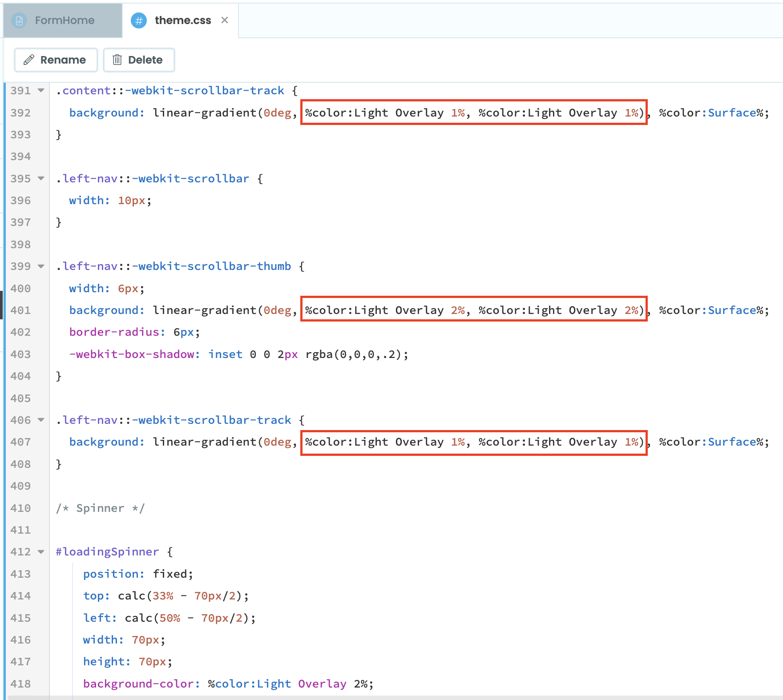Click 'position: fixed;' on line 413
Screen dimensions: 783x700
(138, 574)
